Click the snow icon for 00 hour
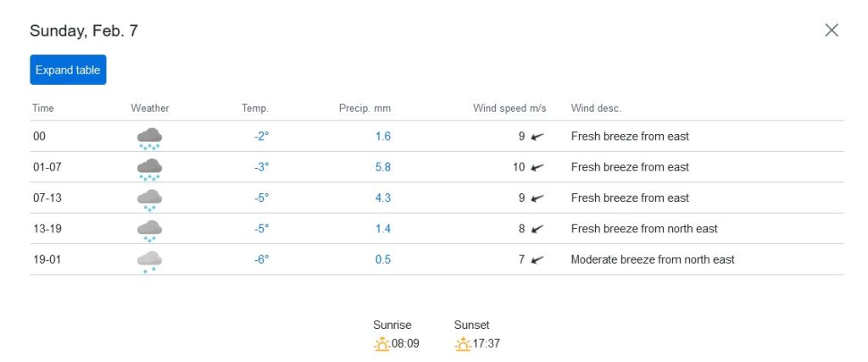 click(x=149, y=138)
